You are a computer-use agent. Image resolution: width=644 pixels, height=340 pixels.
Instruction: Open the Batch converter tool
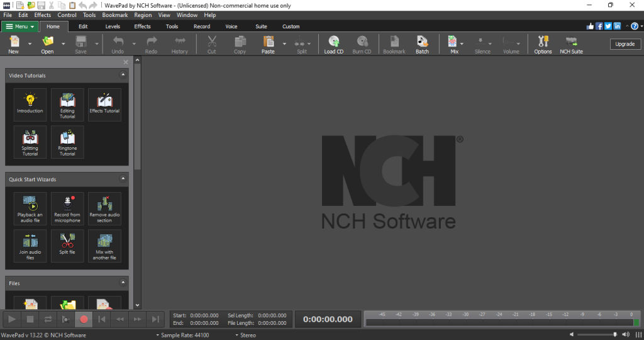coord(422,44)
